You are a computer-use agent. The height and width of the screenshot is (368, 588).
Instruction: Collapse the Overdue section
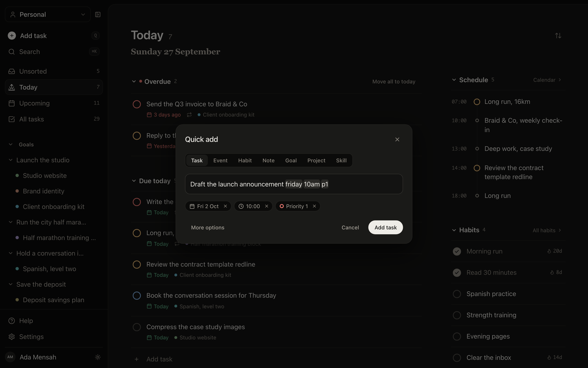[134, 81]
